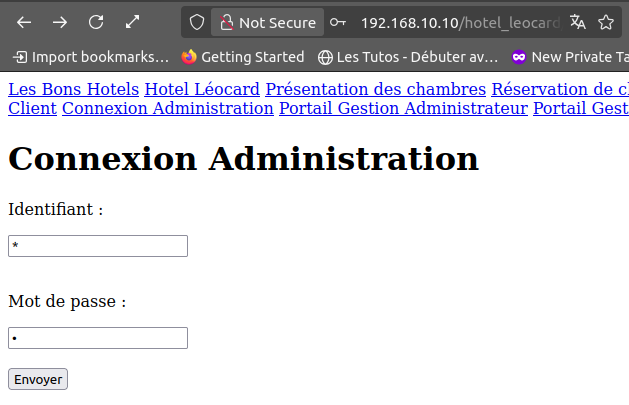This screenshot has width=629, height=405.
Task: Open Les Tutos bookmark
Action: 407,57
